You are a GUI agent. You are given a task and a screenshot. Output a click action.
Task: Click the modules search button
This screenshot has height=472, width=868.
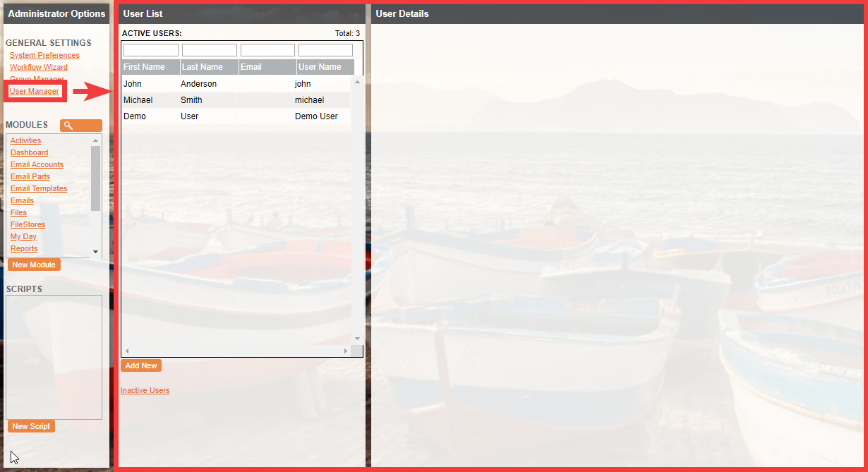pos(81,126)
